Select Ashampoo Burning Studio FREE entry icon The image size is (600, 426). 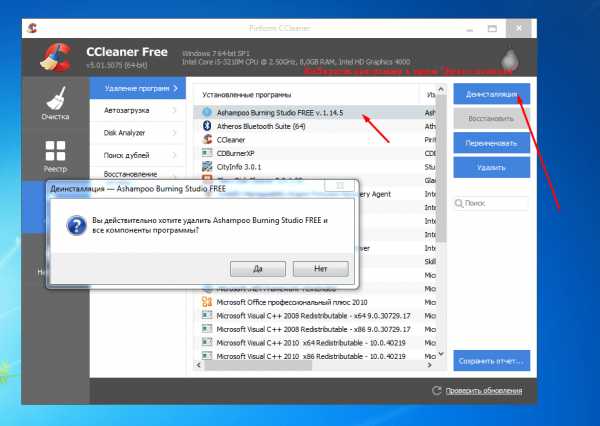(x=207, y=113)
